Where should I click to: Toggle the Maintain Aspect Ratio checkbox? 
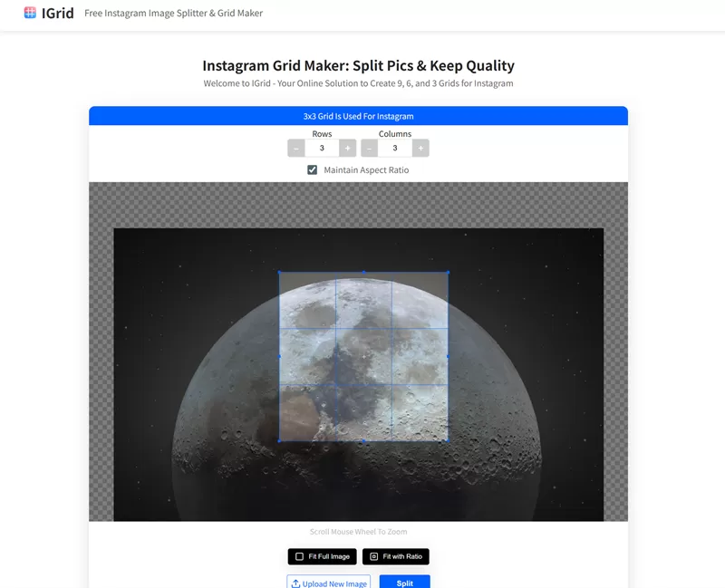click(x=313, y=170)
